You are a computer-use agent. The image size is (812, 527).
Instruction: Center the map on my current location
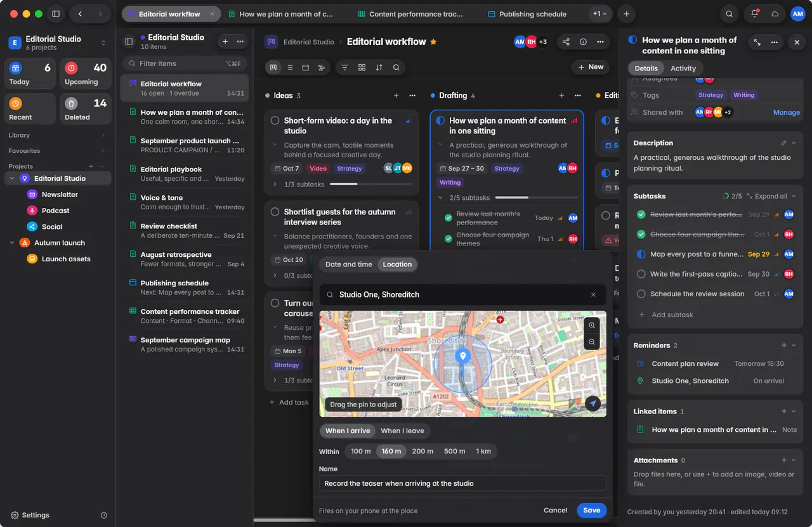tap(593, 403)
